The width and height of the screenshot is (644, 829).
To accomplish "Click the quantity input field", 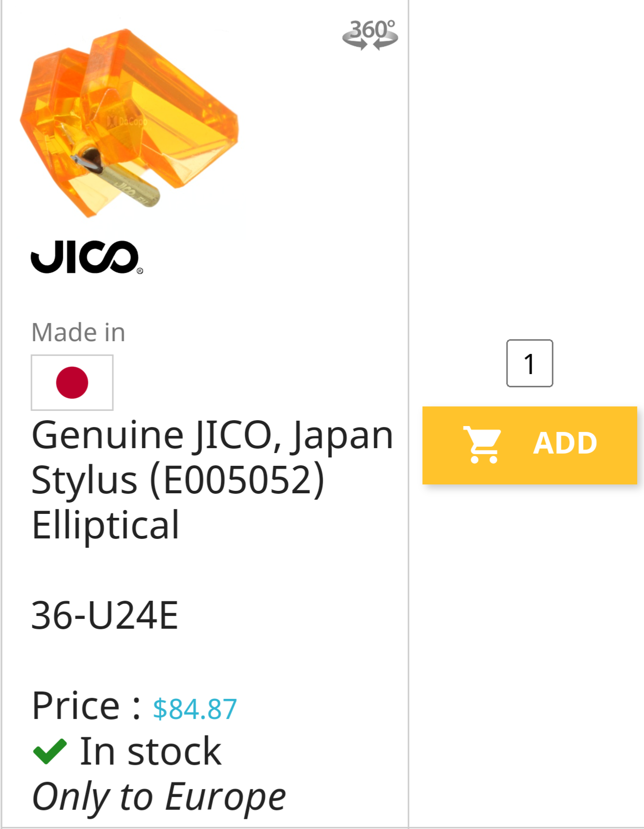I will 529,363.
